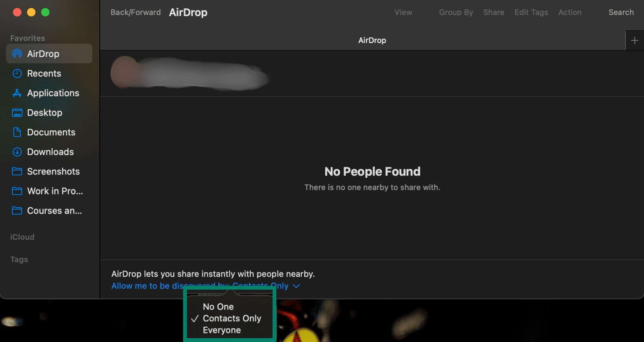Screen dimensions: 644x342
Task: Open the Action menu
Action: click(570, 12)
